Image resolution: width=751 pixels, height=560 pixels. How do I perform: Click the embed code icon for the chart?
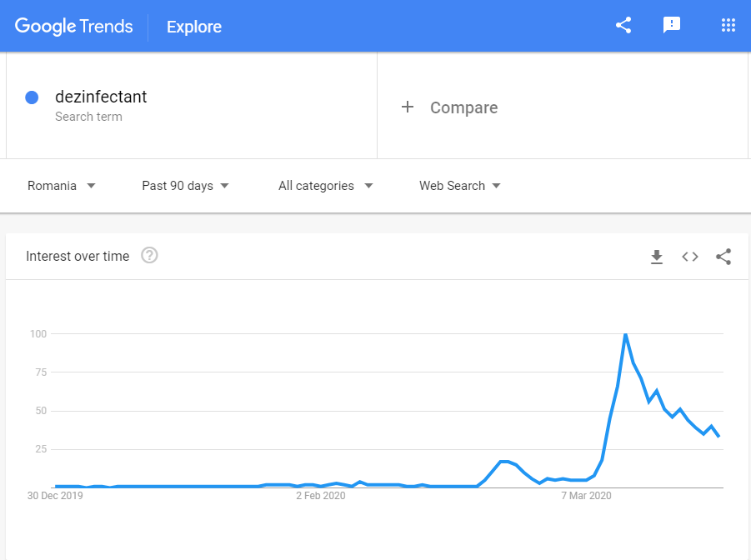pyautogui.click(x=689, y=257)
